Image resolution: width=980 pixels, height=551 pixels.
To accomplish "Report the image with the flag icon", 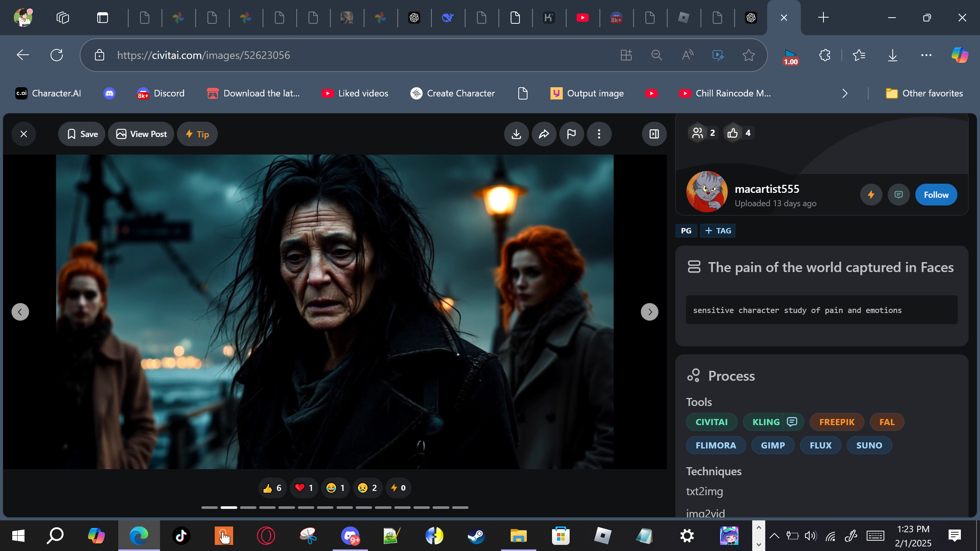I will point(572,134).
